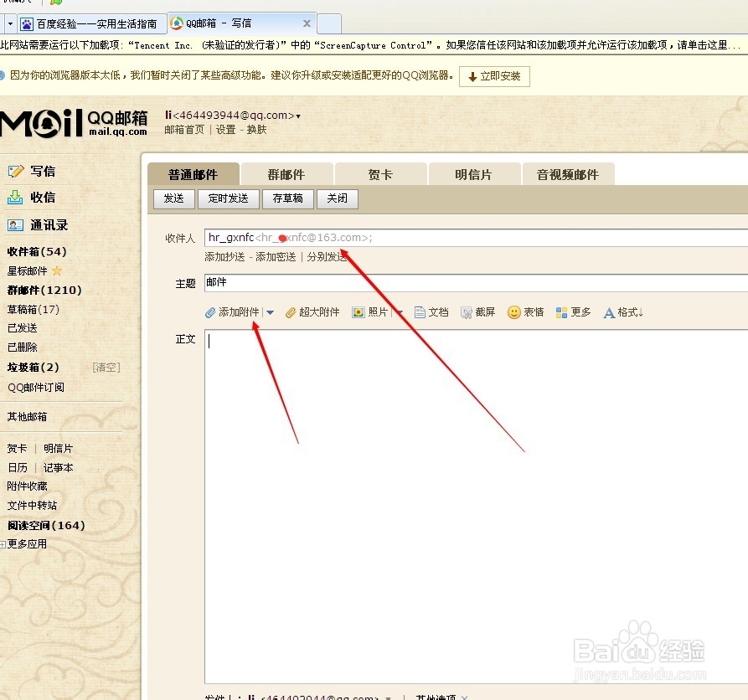Expand 更多应用 in the sidebar

pyautogui.click(x=24, y=543)
